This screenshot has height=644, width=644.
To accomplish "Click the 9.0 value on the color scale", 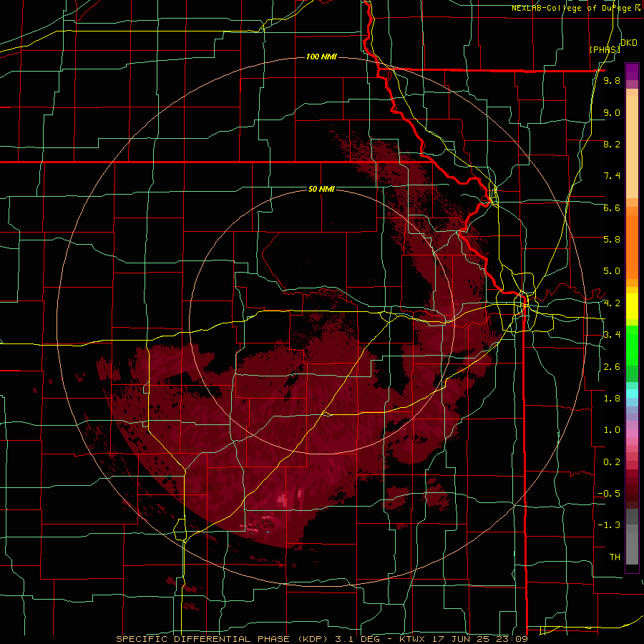I will 612,112.
